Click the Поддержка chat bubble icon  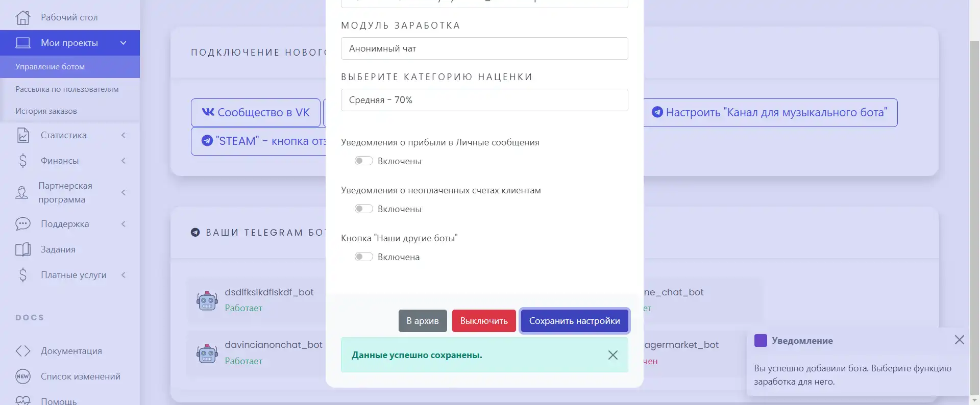tap(23, 224)
